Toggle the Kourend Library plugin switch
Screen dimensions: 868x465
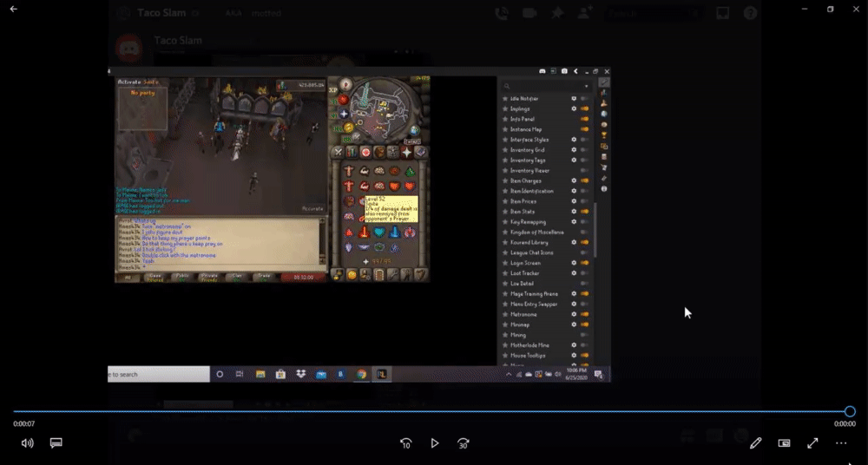coord(584,242)
